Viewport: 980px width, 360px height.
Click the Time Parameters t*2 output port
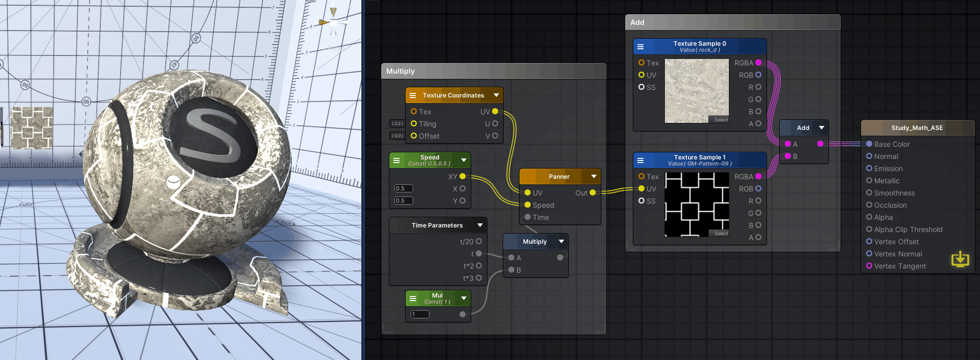[x=479, y=266]
